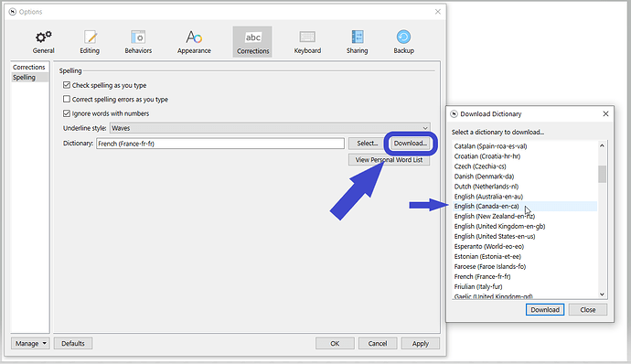Close the Options window with X
631x364 pixels.
[x=438, y=12]
